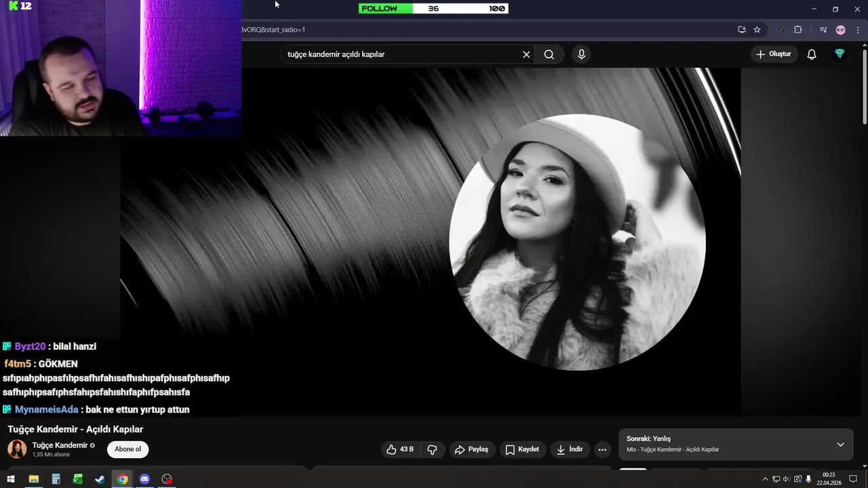Open the recording app taskbar icon

[x=167, y=479]
